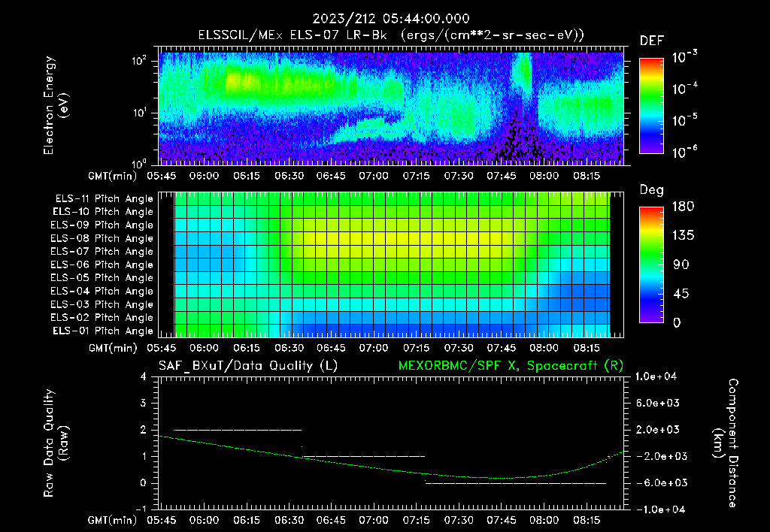Click the 08:15 tick under the data quality plot

tap(587, 520)
